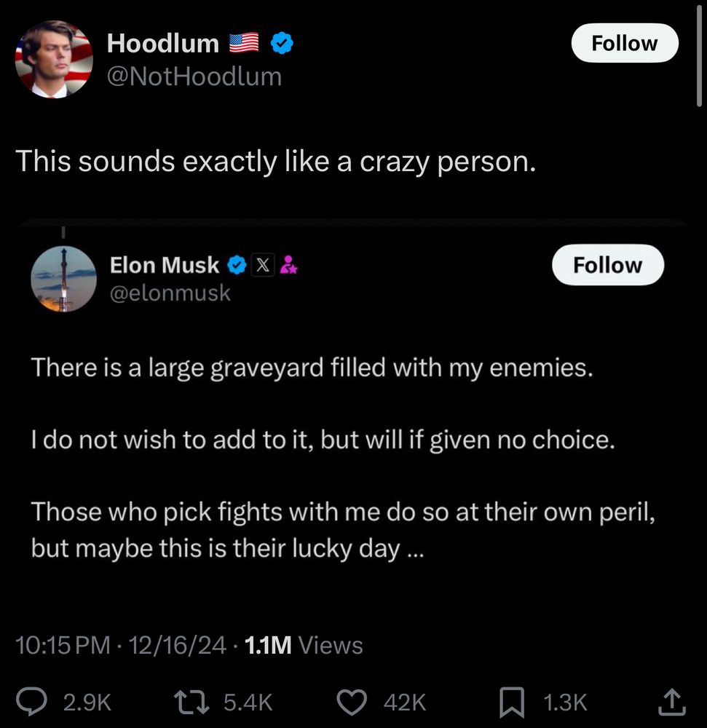The height and width of the screenshot is (728, 707).
Task: Click the pink affiliate person icon
Action: (x=288, y=266)
